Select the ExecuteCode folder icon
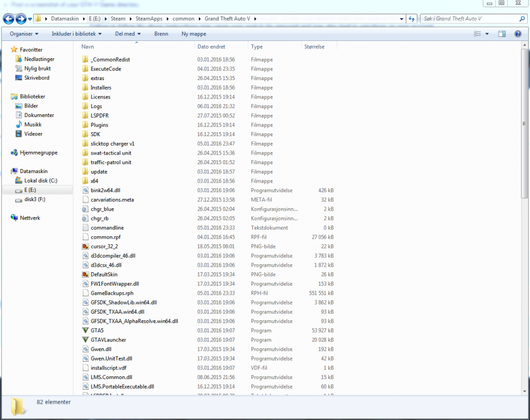530x420 pixels. [86, 69]
